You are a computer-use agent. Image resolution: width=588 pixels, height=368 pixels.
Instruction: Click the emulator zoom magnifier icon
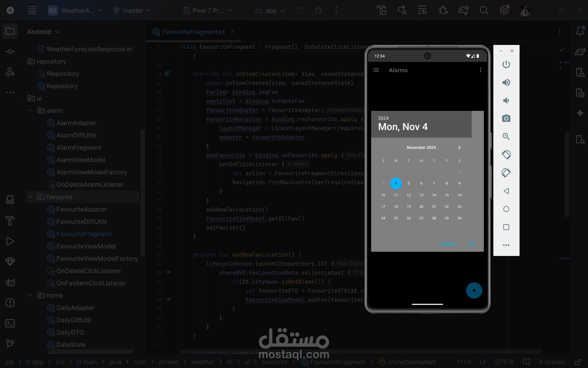(x=506, y=137)
